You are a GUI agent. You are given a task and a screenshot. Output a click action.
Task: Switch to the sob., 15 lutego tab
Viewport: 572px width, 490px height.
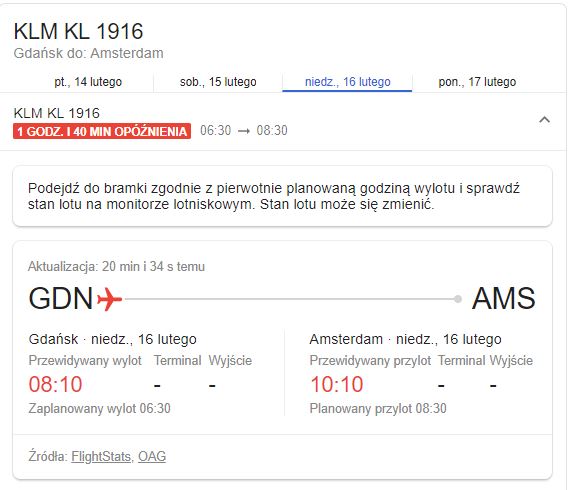click(218, 82)
